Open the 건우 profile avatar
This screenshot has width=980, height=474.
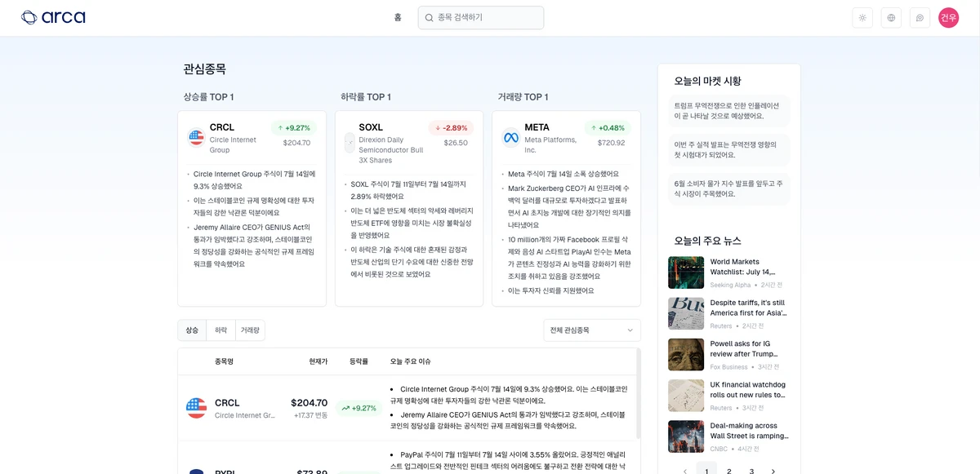coord(948,18)
